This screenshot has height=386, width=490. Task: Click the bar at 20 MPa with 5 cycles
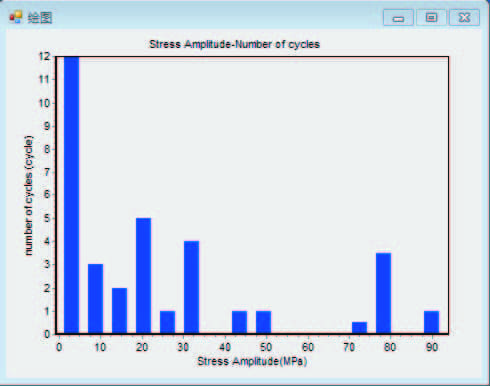tap(143, 276)
